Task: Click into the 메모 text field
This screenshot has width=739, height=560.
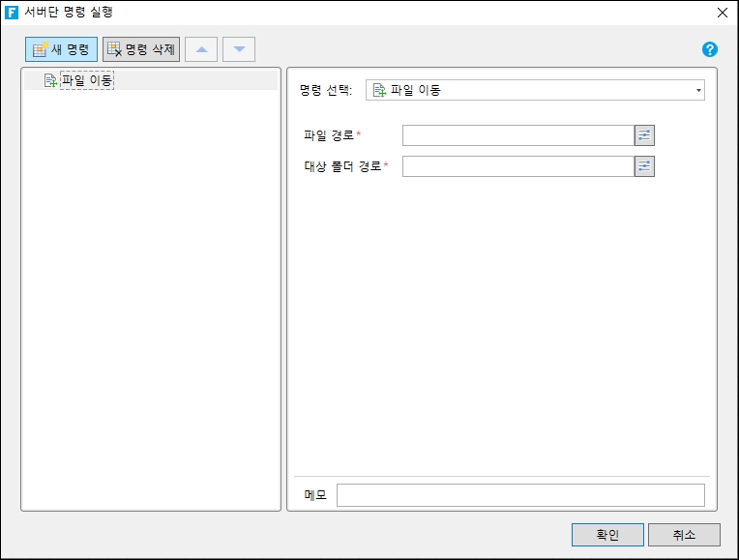Action: [519, 495]
